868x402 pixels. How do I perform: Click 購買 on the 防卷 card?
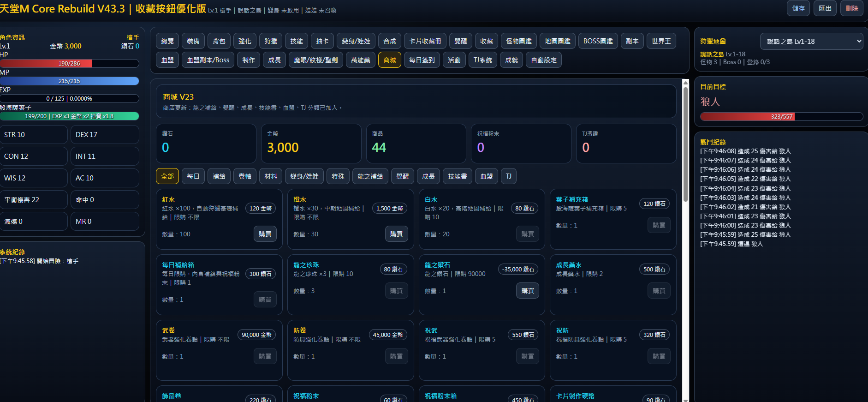[397, 356]
